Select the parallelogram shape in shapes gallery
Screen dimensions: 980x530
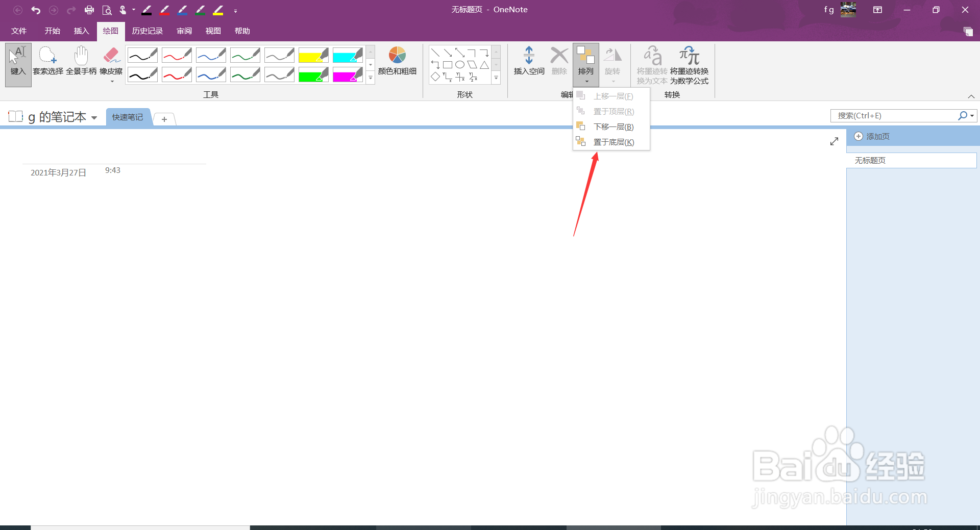coord(472,65)
